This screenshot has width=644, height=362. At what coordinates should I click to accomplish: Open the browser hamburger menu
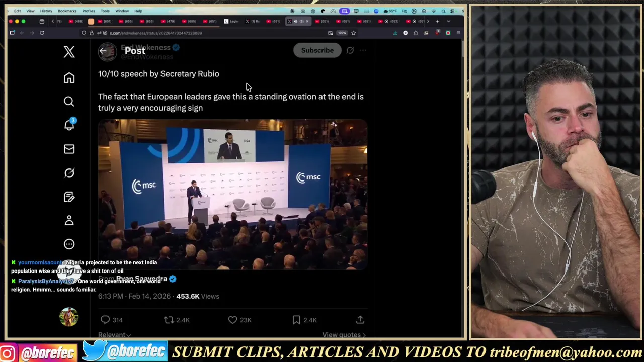coord(458,33)
